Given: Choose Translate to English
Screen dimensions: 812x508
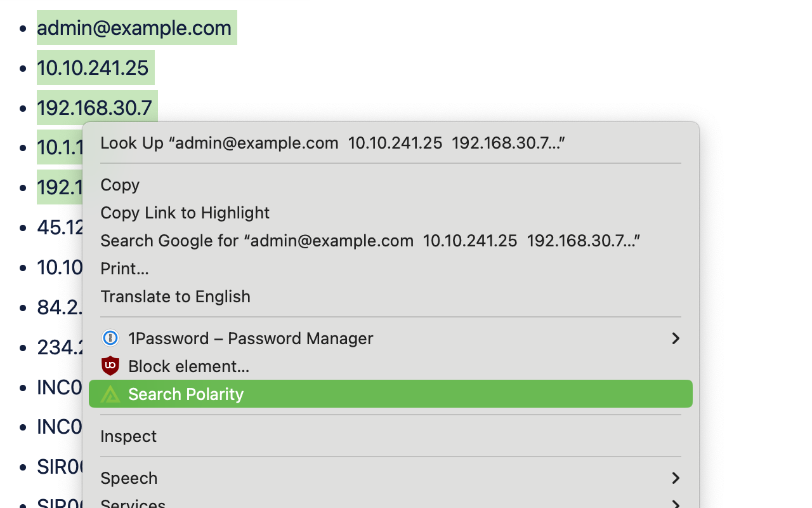Looking at the screenshot, I should pos(175,297).
